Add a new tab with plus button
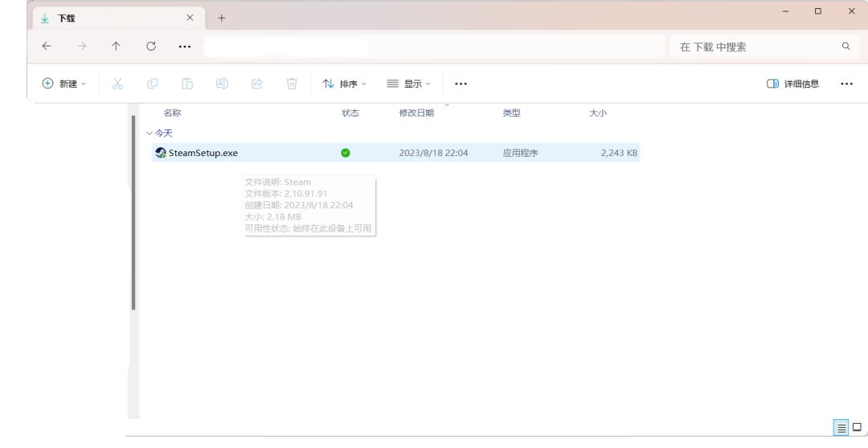The image size is (868, 448). coord(222,18)
